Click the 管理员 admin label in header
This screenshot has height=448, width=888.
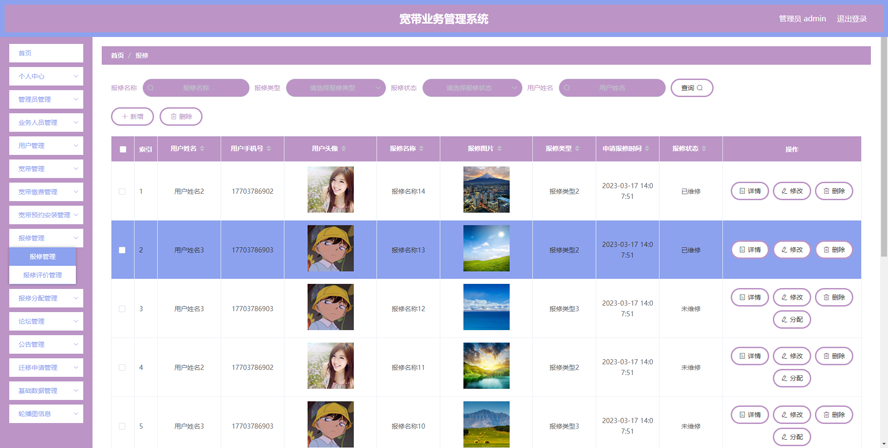pyautogui.click(x=802, y=19)
